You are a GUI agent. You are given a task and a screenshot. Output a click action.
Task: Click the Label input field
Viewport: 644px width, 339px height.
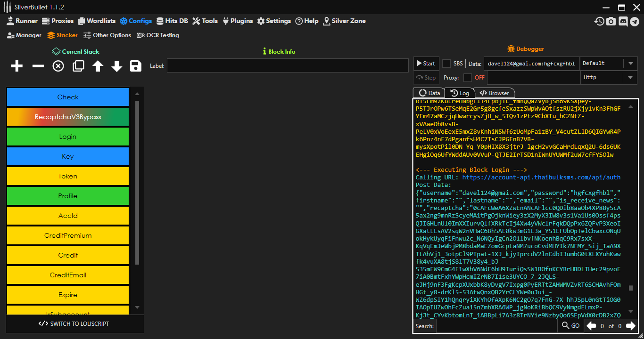pyautogui.click(x=288, y=66)
